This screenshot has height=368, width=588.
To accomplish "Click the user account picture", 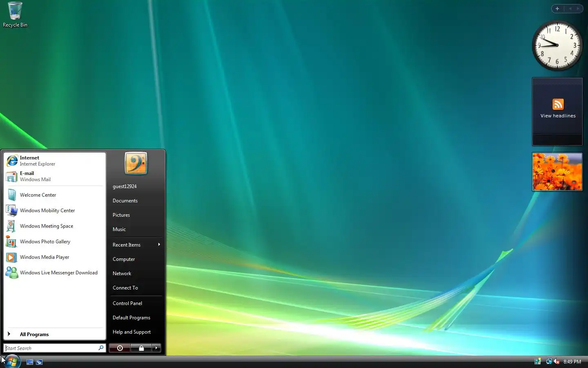I will (136, 163).
